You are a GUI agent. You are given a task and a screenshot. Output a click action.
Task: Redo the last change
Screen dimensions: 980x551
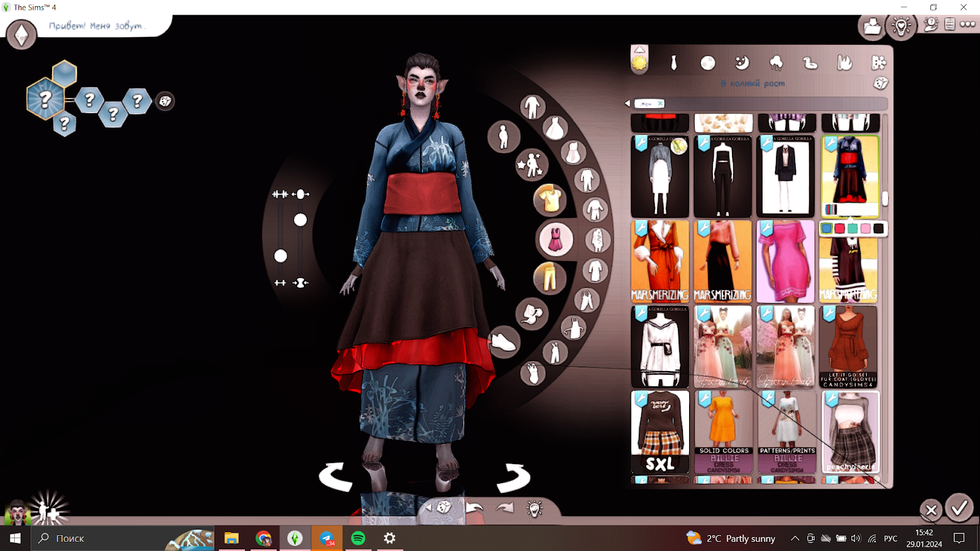[505, 507]
